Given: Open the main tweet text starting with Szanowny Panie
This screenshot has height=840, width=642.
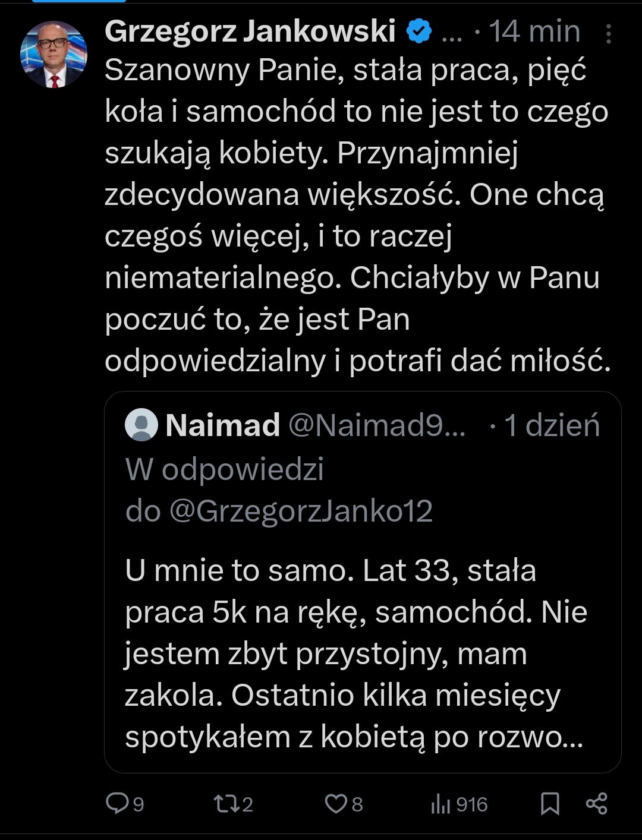Looking at the screenshot, I should point(357,215).
